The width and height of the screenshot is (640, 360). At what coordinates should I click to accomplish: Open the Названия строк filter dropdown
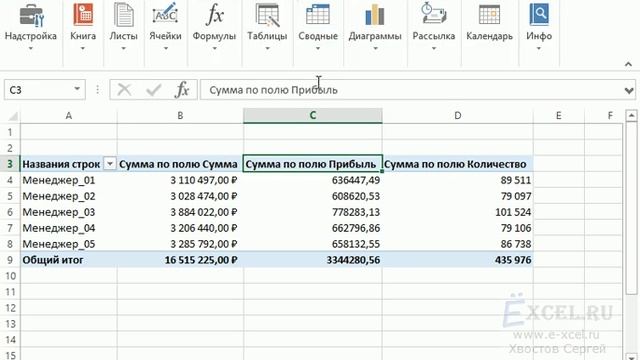click(x=109, y=164)
